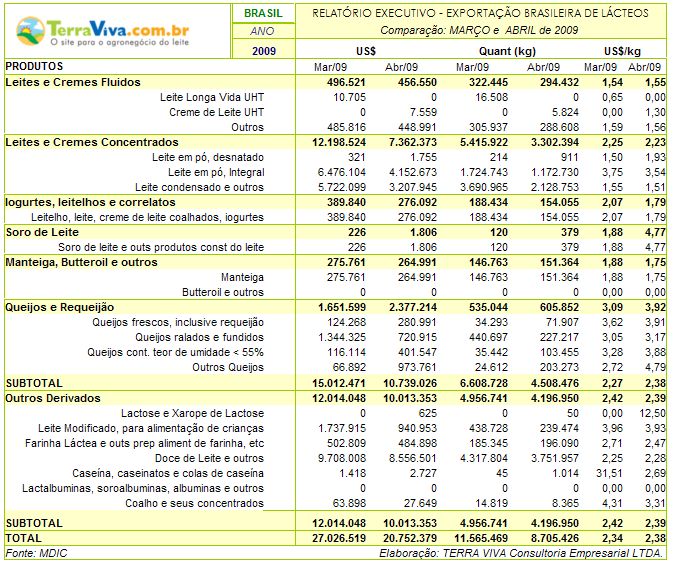
Task: Click Queijos cont. teor de umidade label
Action: [x=176, y=352]
